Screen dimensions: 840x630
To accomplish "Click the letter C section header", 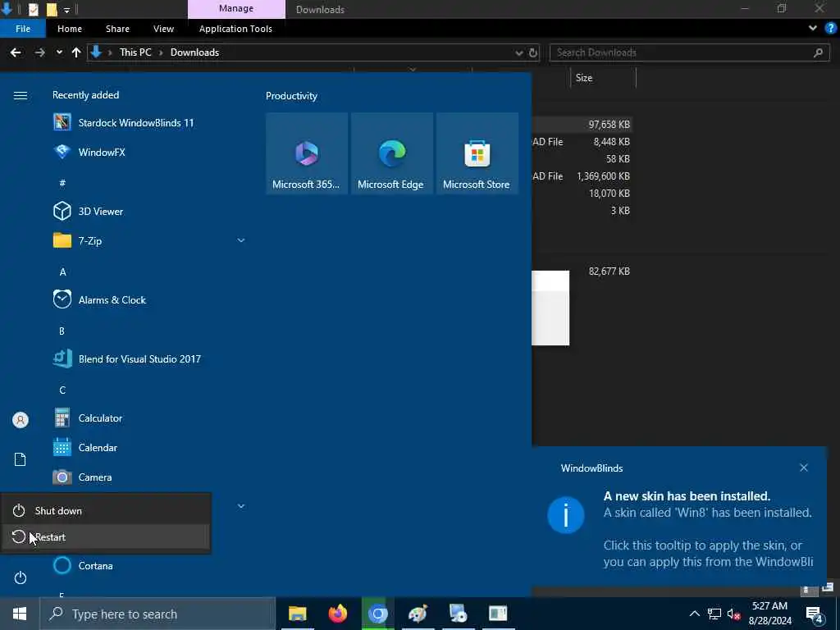I will click(x=62, y=390).
